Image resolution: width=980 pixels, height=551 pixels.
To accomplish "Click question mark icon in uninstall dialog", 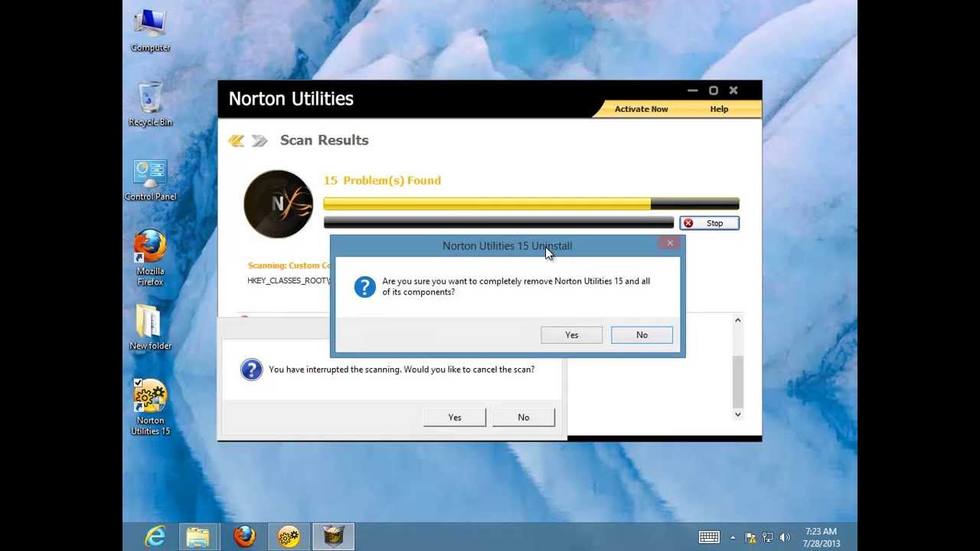I will click(x=364, y=287).
